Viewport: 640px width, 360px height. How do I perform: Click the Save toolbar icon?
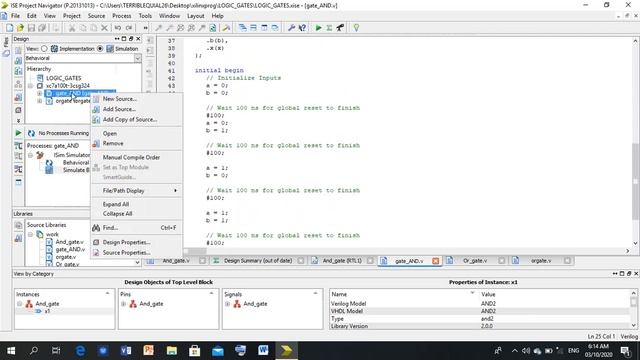[x=31, y=28]
